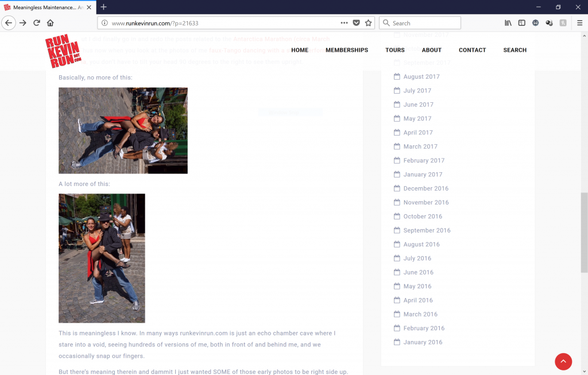The image size is (588, 375).
Task: Open the Firefox home page
Action: [x=51, y=23]
